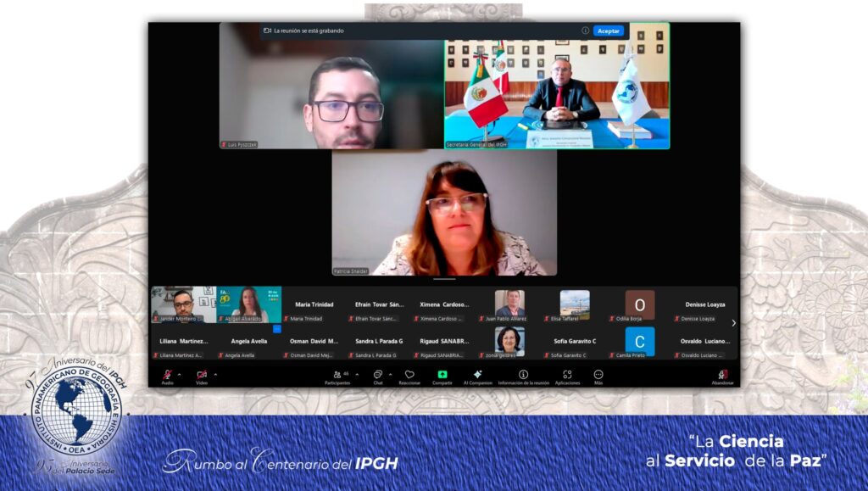Expand the video options arrow
Screen dimensions: 868x491
(x=214, y=374)
